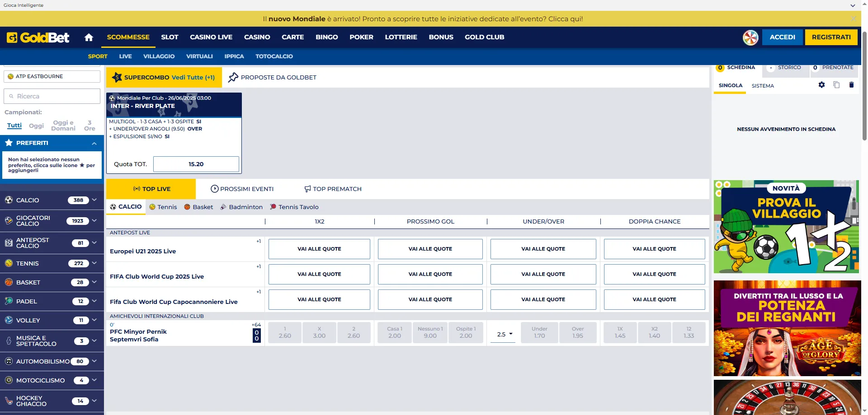868x415 pixels.
Task: Delete the betslip with the trash icon
Action: click(x=851, y=85)
